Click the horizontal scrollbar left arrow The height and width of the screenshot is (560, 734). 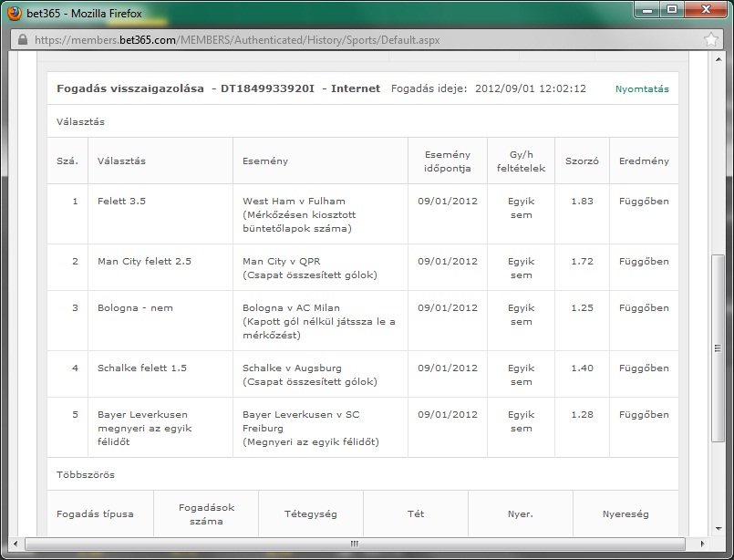(x=16, y=544)
